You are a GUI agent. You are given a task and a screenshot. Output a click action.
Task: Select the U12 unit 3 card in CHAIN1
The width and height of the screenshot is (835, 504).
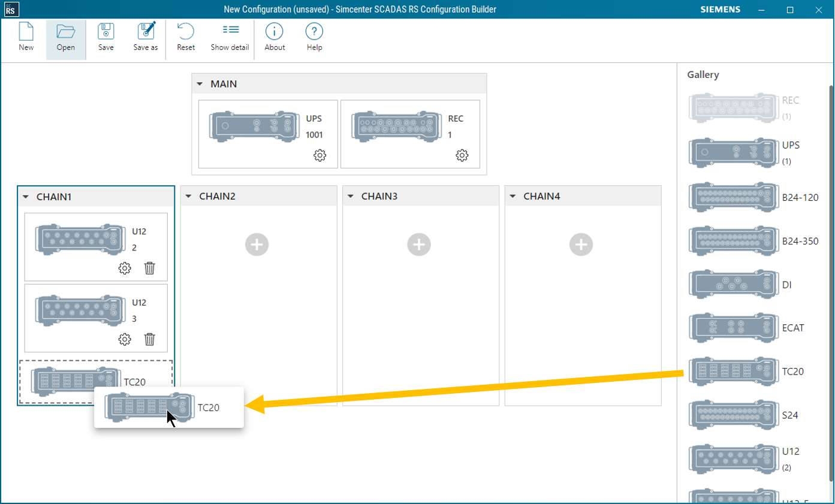(x=96, y=318)
